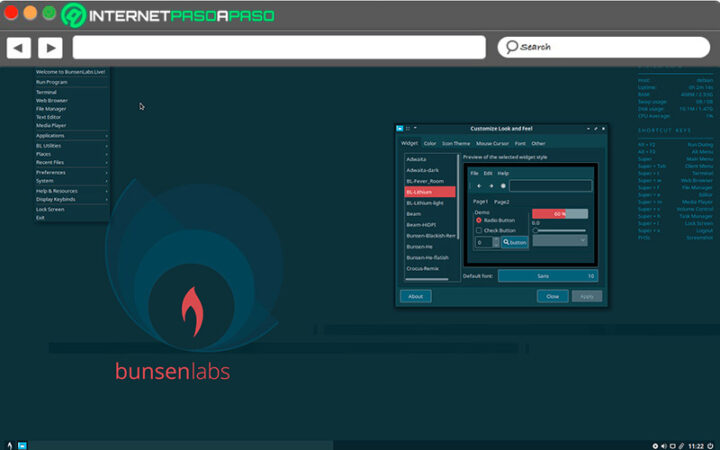Click the About button

(415, 296)
